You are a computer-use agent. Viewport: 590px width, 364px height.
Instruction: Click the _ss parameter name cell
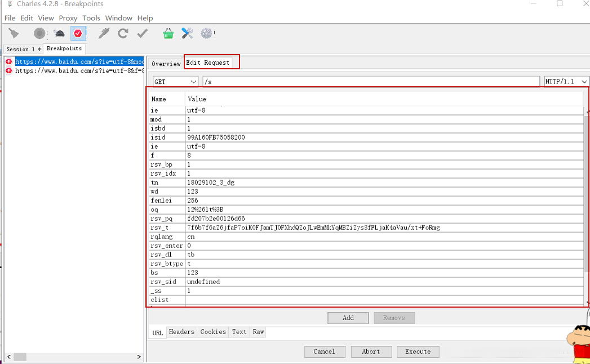(x=167, y=291)
